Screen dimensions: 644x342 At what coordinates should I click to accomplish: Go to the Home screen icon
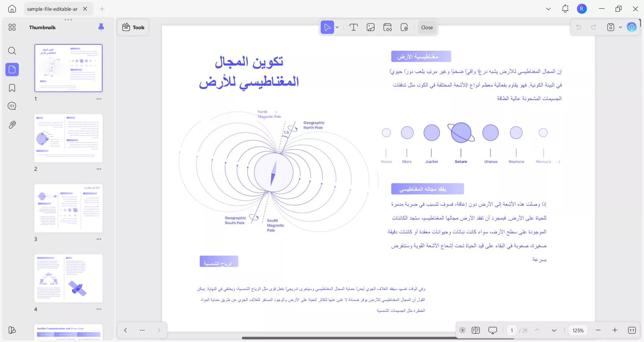tap(12, 9)
